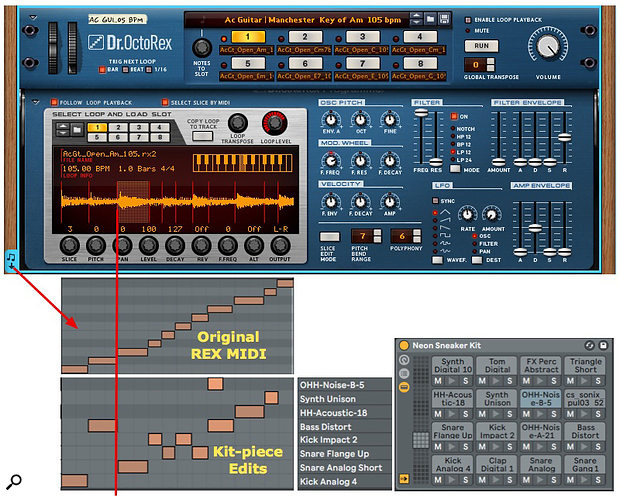The width and height of the screenshot is (620, 496).
Task: Click the loop browse folder in slot panel
Action: tap(77, 129)
